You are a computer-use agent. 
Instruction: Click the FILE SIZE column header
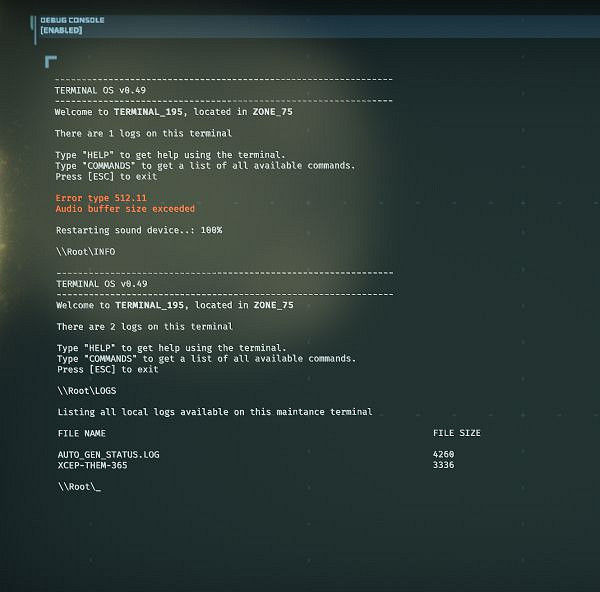coord(456,433)
